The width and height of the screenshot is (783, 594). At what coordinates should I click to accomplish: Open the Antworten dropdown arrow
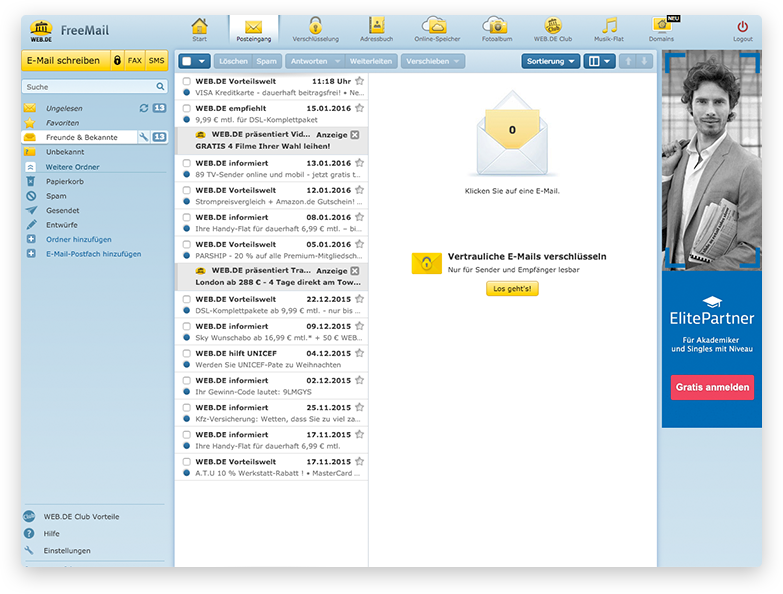tap(338, 61)
